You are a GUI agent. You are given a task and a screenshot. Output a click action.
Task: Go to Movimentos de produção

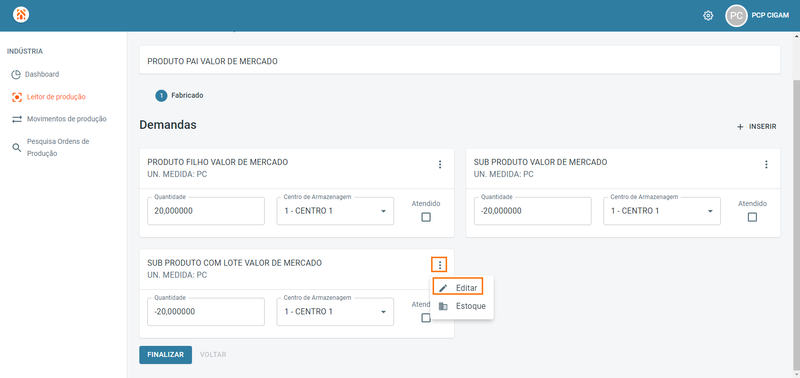pyautogui.click(x=67, y=119)
